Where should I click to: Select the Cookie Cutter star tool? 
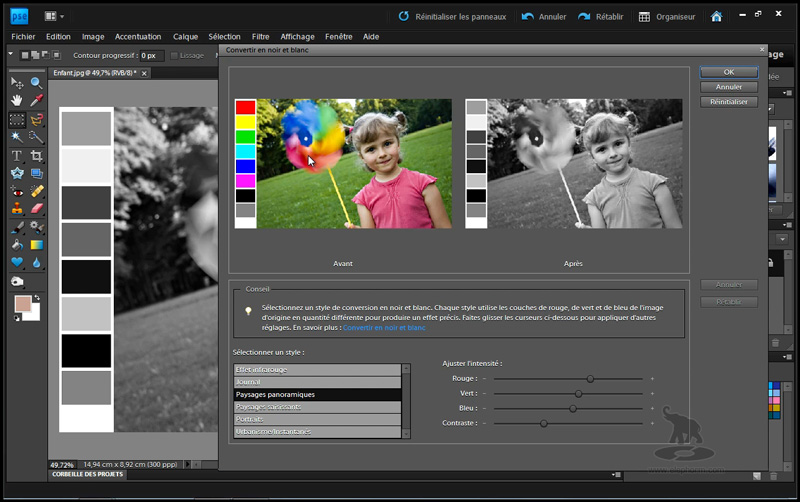17,173
